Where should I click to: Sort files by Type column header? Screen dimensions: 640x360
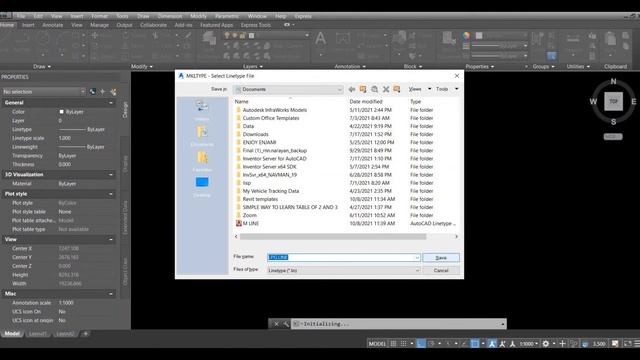(416, 101)
